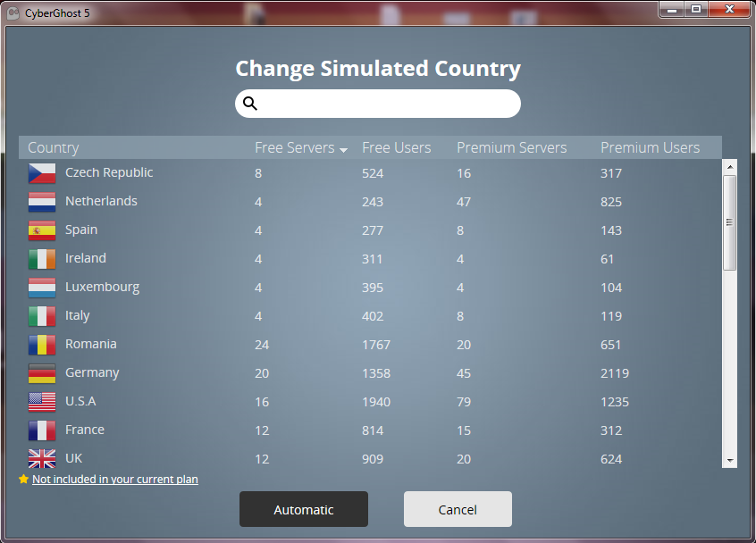The image size is (756, 543).
Task: Sort by Free Servers dropdown arrow
Action: click(343, 150)
